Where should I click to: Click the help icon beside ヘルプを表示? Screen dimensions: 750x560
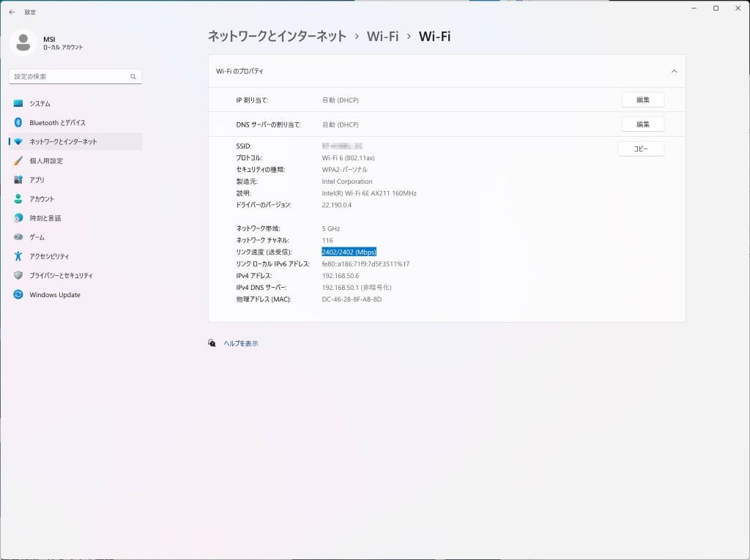(x=212, y=343)
